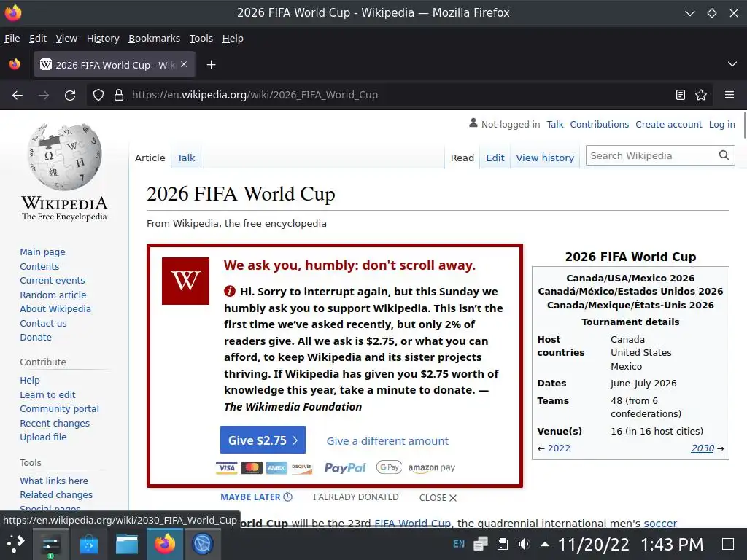Open the View menu

point(66,38)
